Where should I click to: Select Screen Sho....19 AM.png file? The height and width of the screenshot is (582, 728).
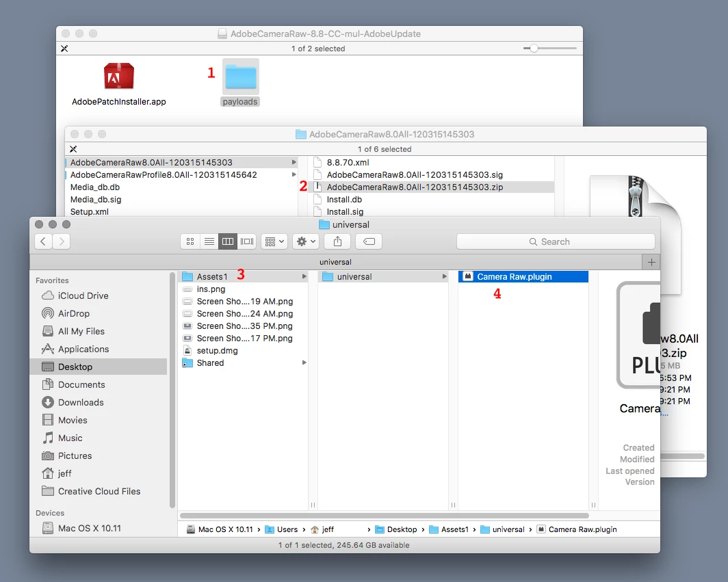point(244,301)
